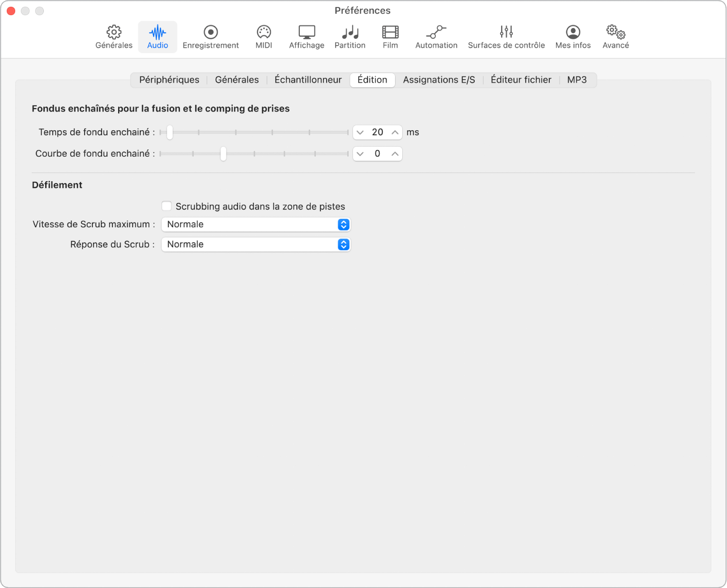Open the Échantillonneur tab
Image resolution: width=727 pixels, height=588 pixels.
coord(308,80)
